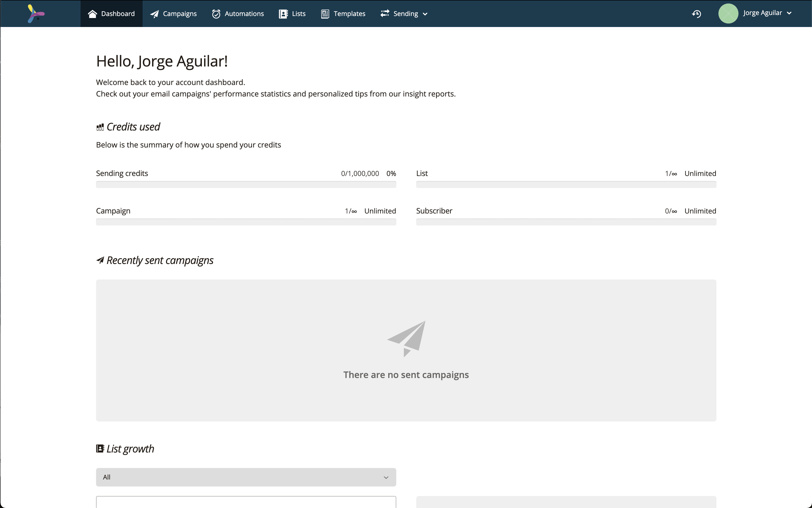
Task: Click the Sending credits label
Action: pyautogui.click(x=122, y=173)
